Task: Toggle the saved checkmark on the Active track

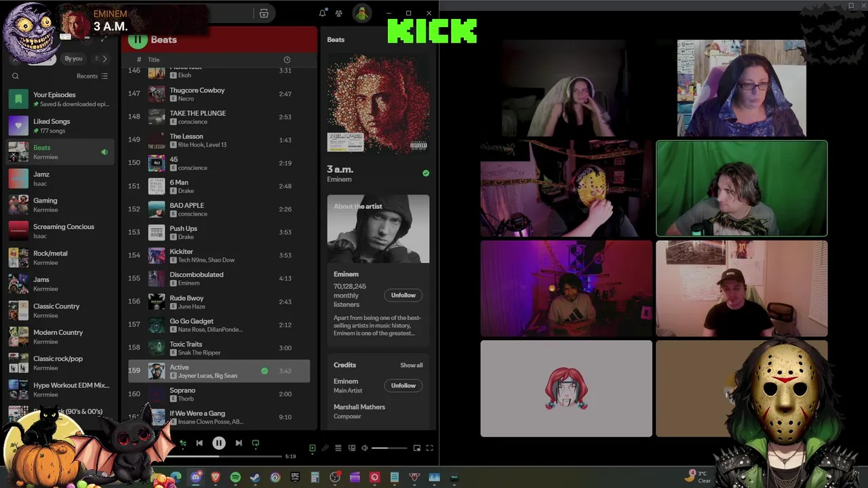Action: point(264,371)
